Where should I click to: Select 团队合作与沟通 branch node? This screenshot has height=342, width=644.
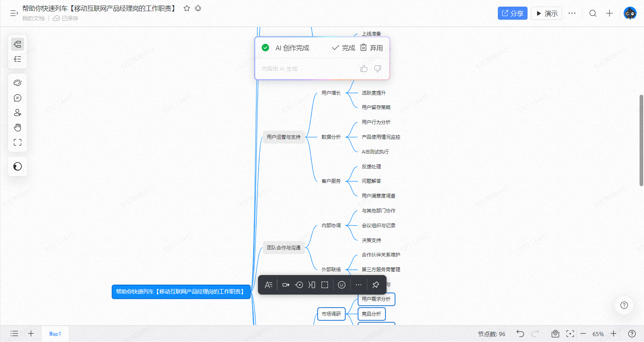(284, 248)
